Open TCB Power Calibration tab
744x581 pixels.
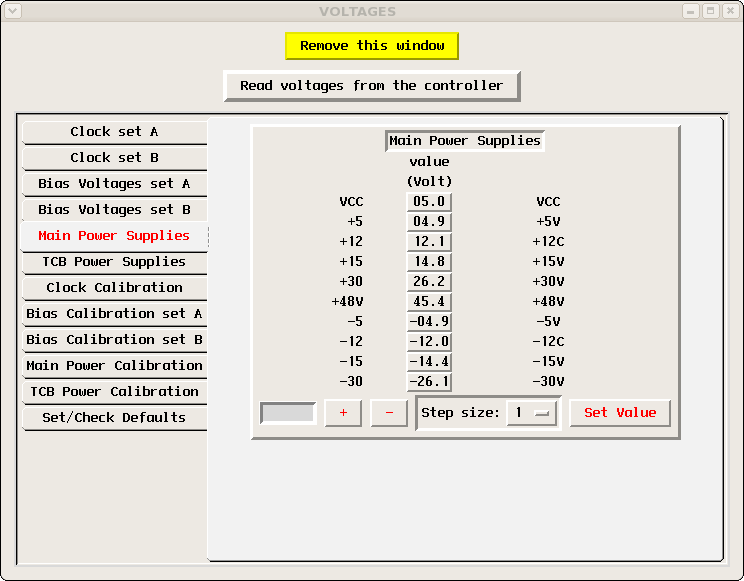coord(114,392)
